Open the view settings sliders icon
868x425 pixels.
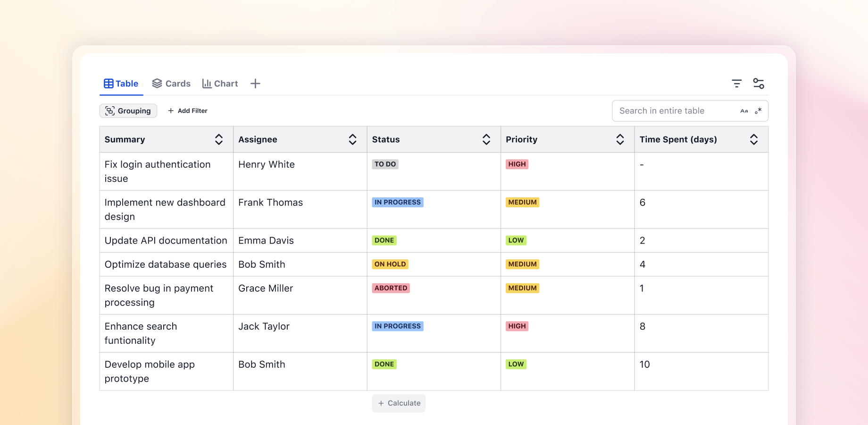(x=759, y=84)
